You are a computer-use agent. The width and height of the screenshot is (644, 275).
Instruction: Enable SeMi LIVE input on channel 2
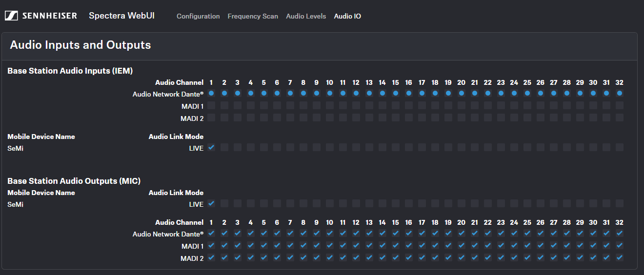[x=224, y=147]
